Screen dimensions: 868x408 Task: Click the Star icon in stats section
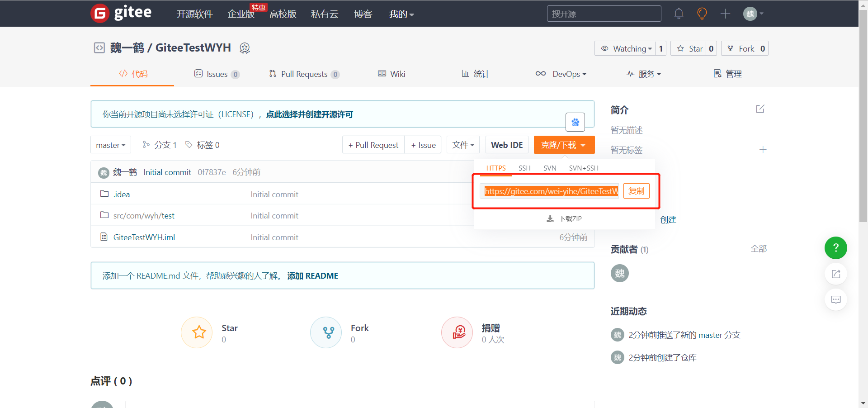point(197,332)
